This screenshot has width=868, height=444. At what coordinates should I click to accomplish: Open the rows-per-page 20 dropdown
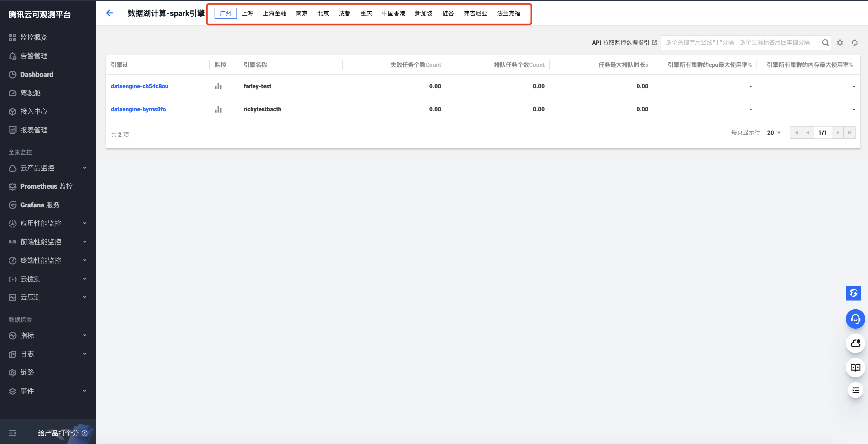click(774, 132)
